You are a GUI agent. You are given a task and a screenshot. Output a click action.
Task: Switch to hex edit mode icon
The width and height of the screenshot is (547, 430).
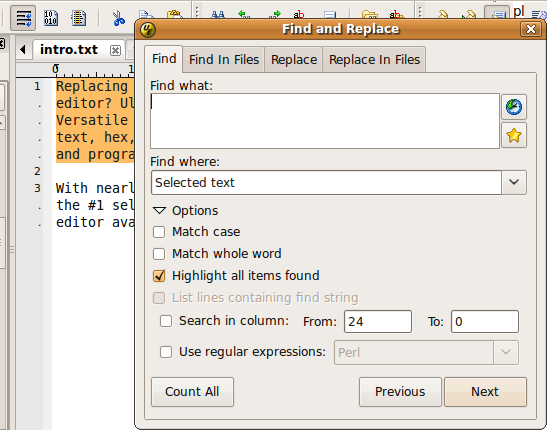coord(51,18)
